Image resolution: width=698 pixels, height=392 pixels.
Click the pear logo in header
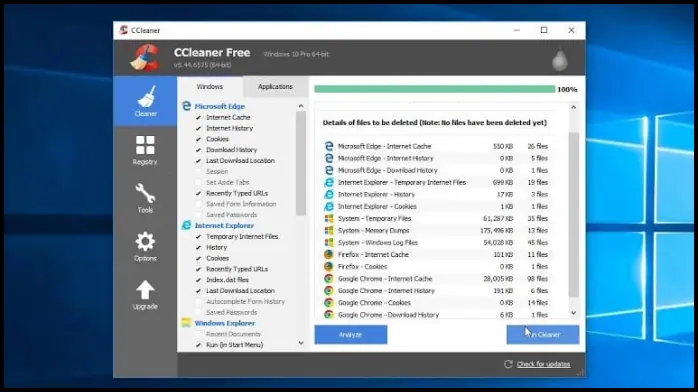tap(560, 59)
